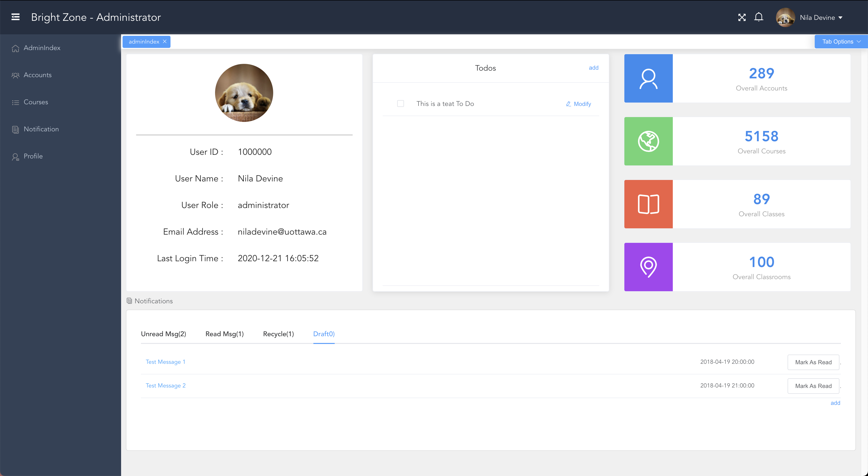The width and height of the screenshot is (868, 476).
Task: Toggle fullscreen with the expand arrows icon
Action: (x=742, y=17)
